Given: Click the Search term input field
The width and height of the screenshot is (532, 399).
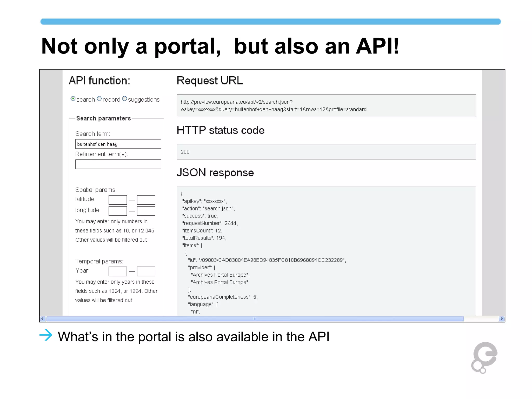Looking at the screenshot, I should pos(118,144).
